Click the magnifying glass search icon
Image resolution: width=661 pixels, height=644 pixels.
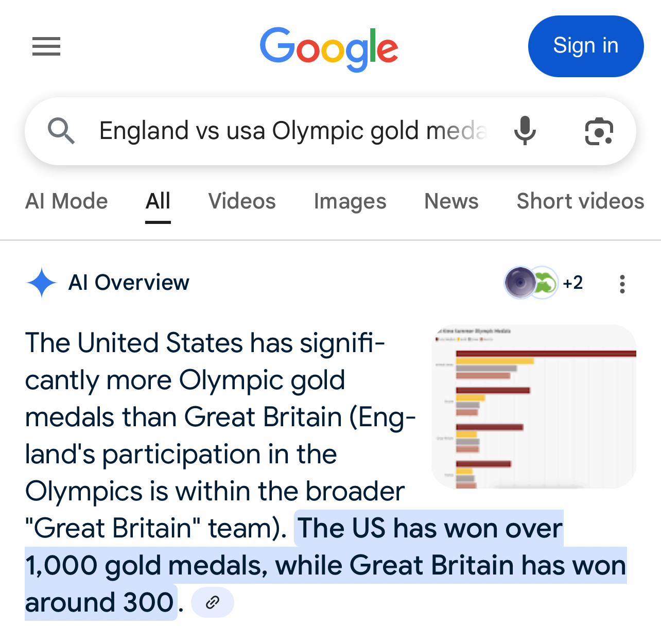click(x=61, y=131)
